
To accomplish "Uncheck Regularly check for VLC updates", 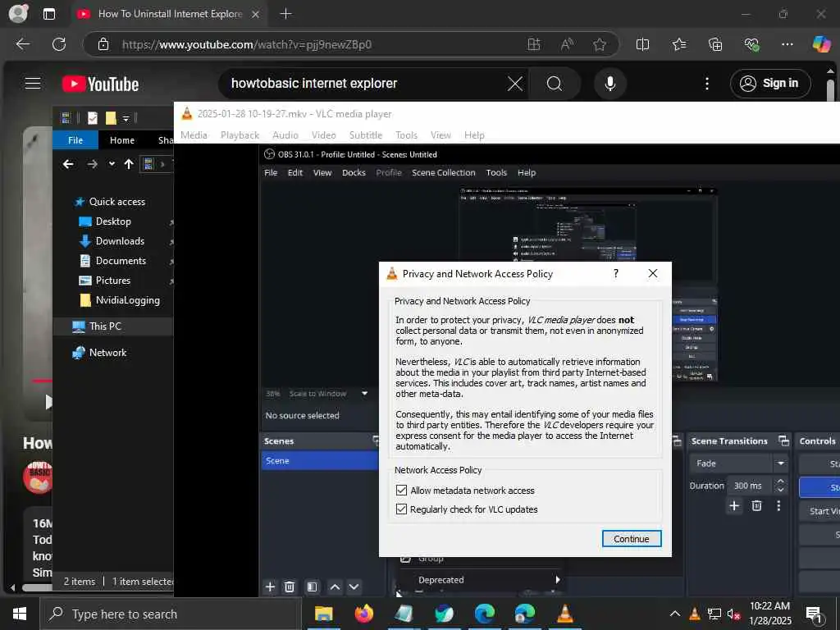I will point(401,509).
